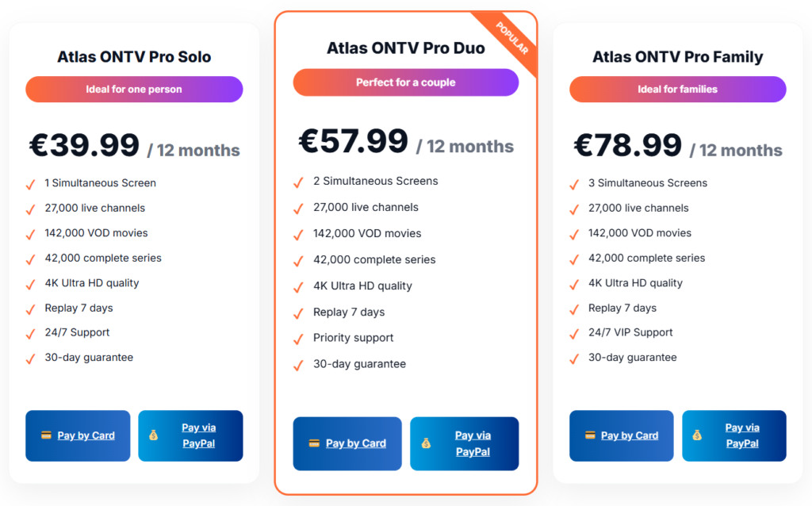Viewport: 812px width, 506px height.
Task: Pay by Card for Pro Solo
Action: [86, 435]
